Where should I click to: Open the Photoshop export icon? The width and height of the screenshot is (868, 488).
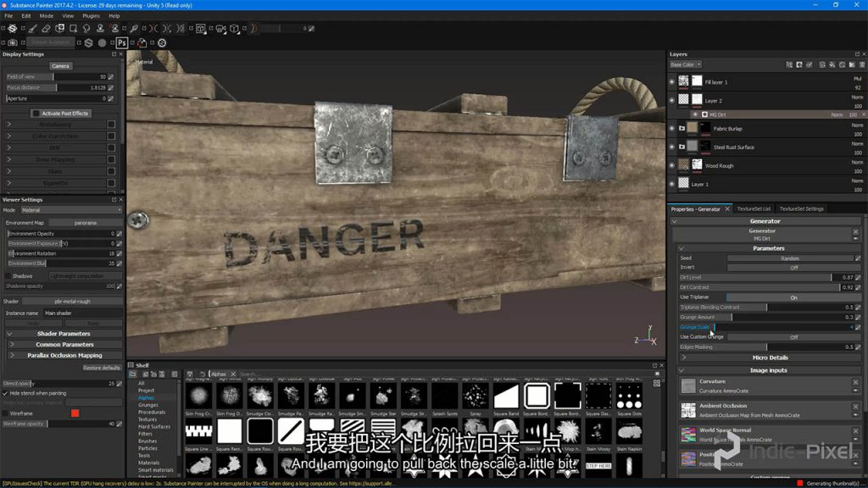tap(122, 42)
